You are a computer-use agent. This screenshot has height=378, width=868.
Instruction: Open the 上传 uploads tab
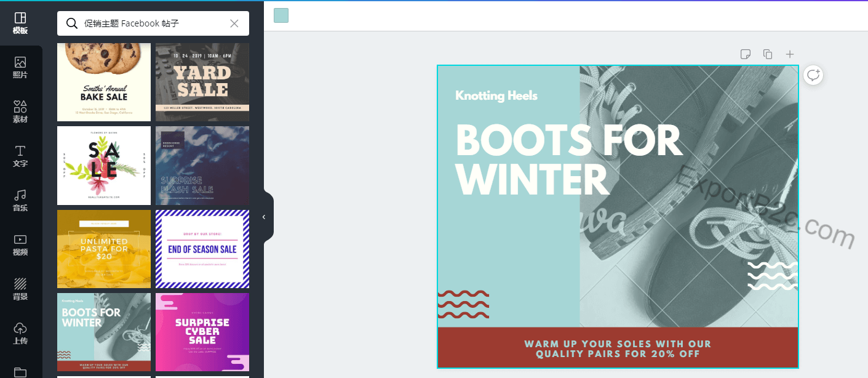[20, 334]
